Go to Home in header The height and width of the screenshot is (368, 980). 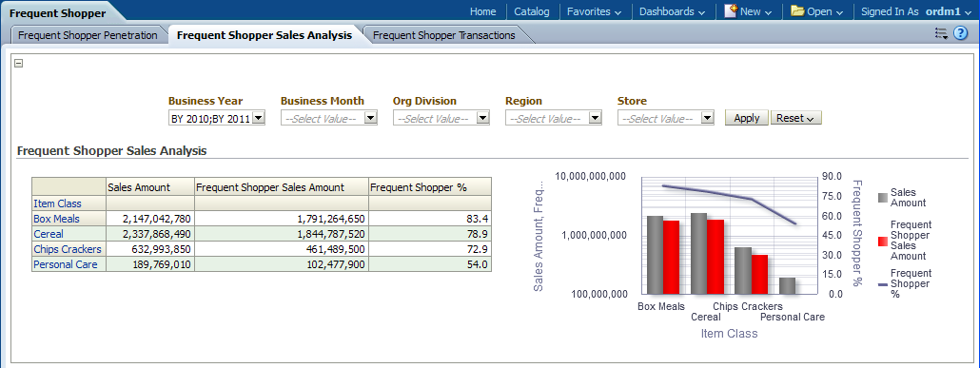[x=482, y=11]
